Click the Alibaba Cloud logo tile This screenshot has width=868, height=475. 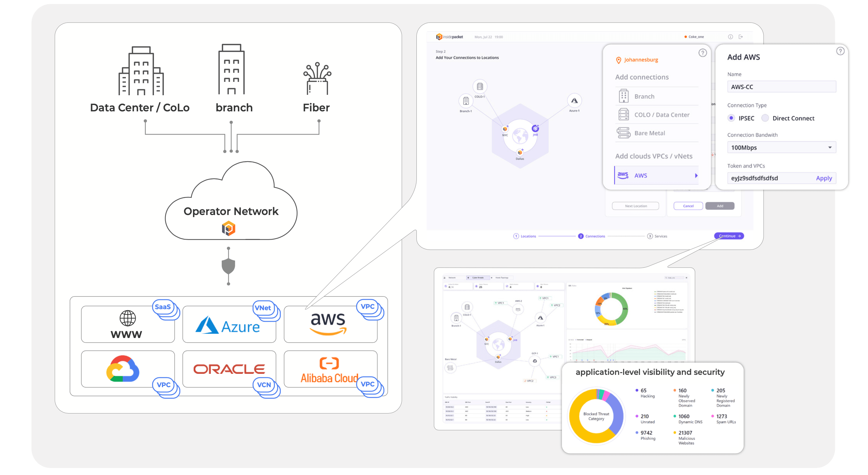coord(331,369)
